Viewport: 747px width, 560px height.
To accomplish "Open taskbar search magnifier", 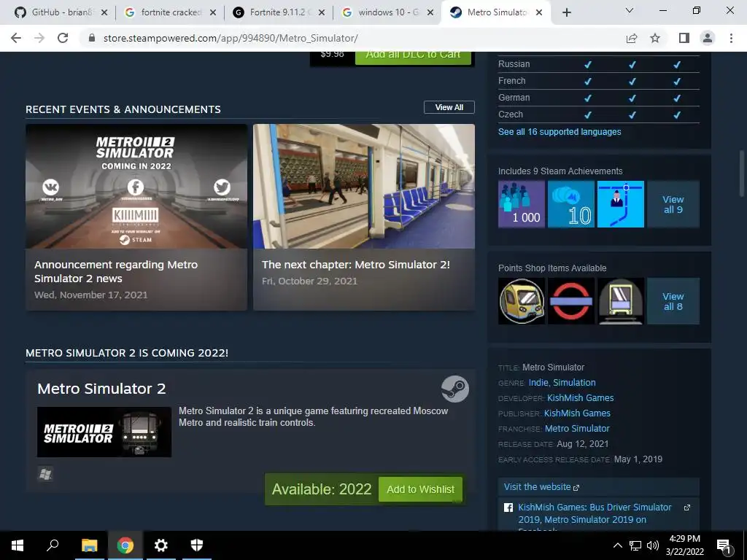I will click(53, 545).
